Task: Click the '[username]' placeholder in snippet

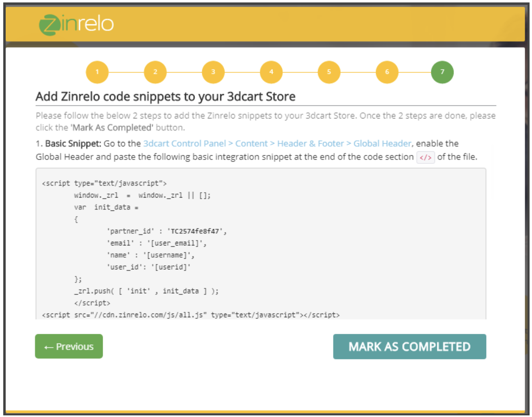Action: pos(167,255)
